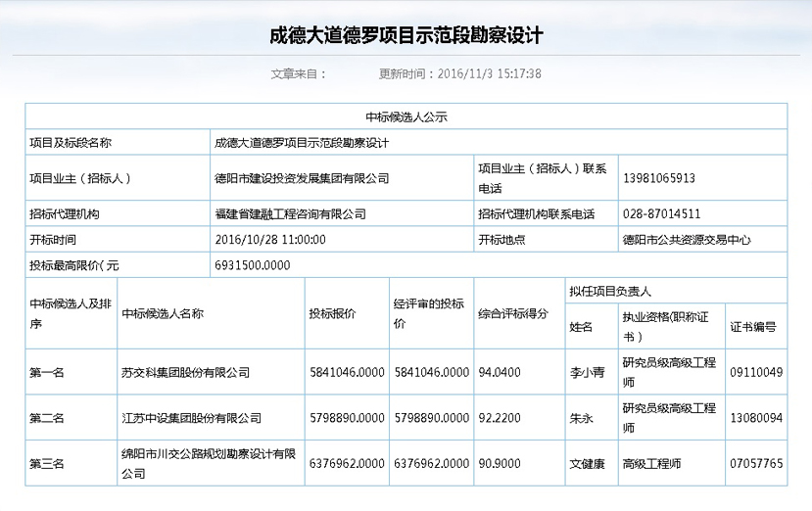Click the 综合评标得分 column header

(512, 314)
